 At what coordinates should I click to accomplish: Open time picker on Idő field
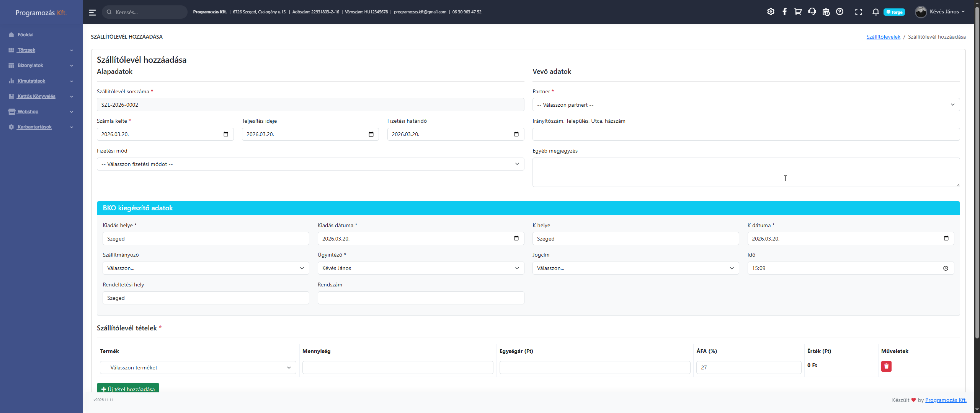[x=946, y=268]
